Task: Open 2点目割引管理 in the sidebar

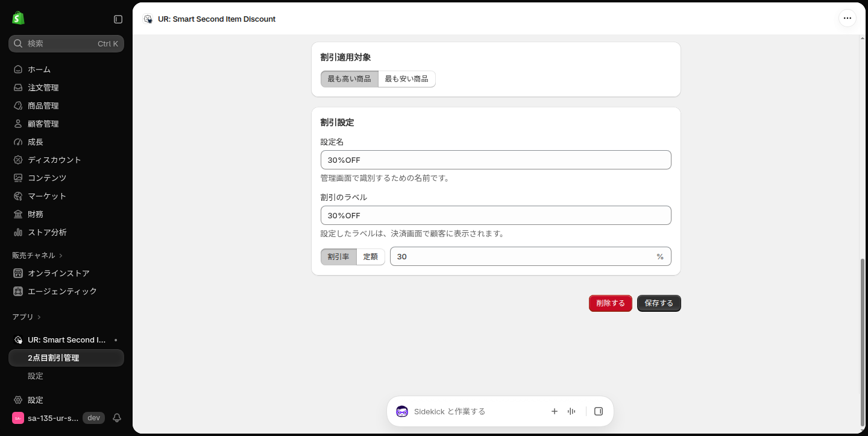Action: pyautogui.click(x=66, y=358)
